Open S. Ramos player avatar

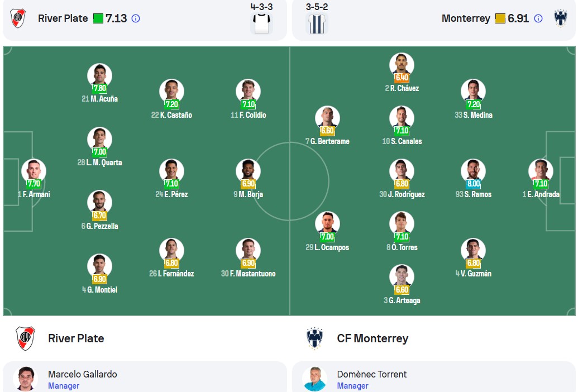coord(473,171)
